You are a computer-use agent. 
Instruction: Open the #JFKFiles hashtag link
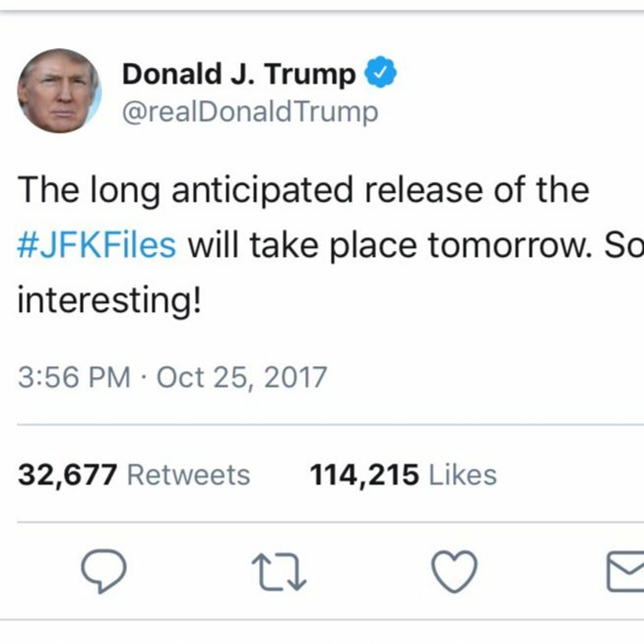click(x=97, y=246)
